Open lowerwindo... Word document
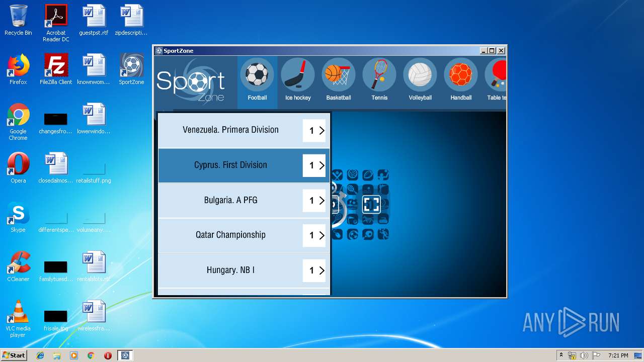This screenshot has height=362, width=644. point(94,119)
